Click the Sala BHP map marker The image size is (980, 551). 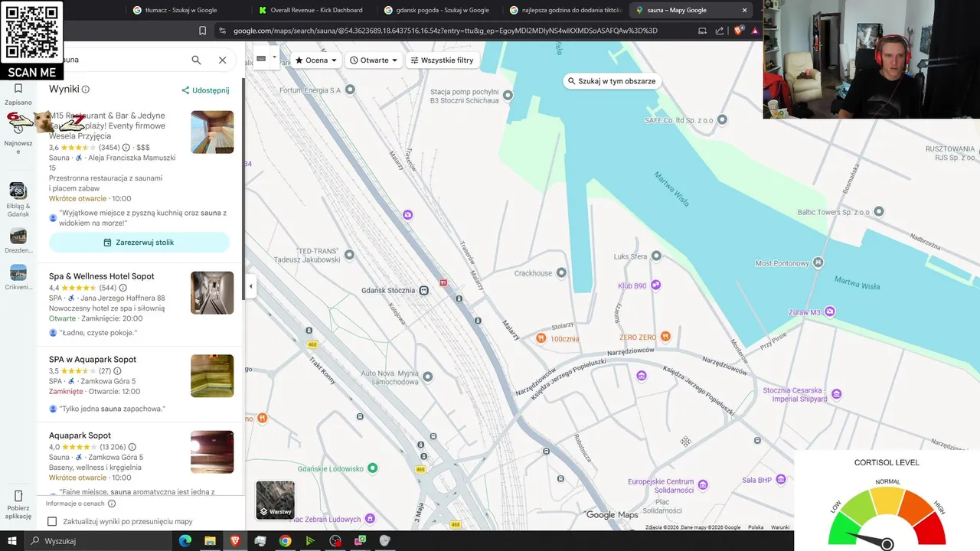tap(781, 480)
